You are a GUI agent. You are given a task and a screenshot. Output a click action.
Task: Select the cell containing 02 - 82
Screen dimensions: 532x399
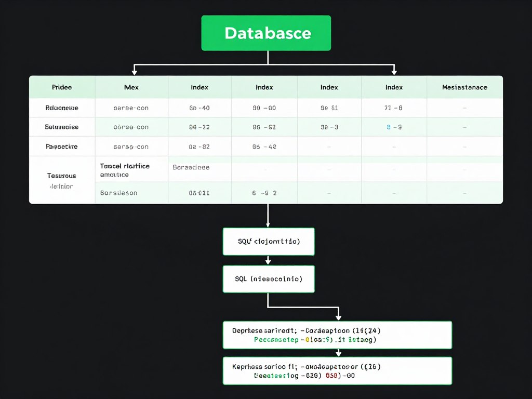pyautogui.click(x=199, y=147)
